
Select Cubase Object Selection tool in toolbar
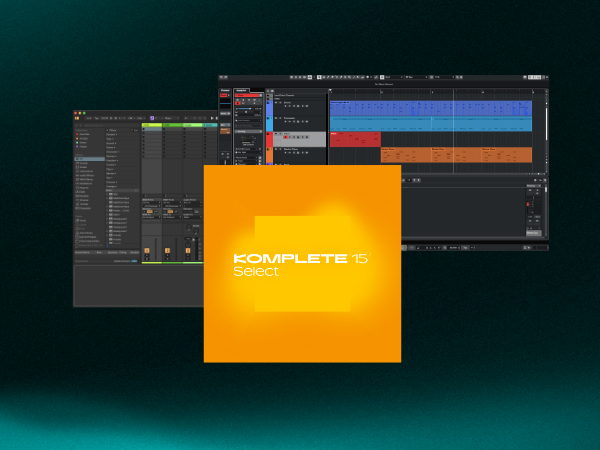pyautogui.click(x=319, y=77)
